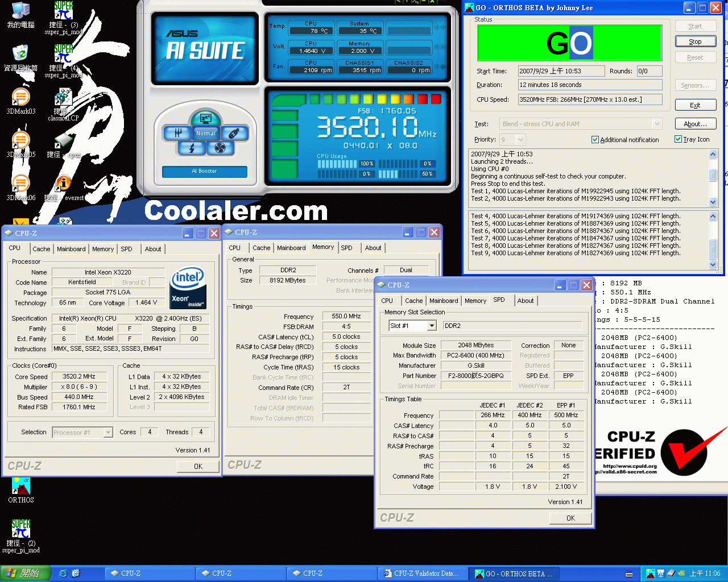Click the second quick launch icon in taskbar
The height and width of the screenshot is (582, 728).
click(76, 573)
